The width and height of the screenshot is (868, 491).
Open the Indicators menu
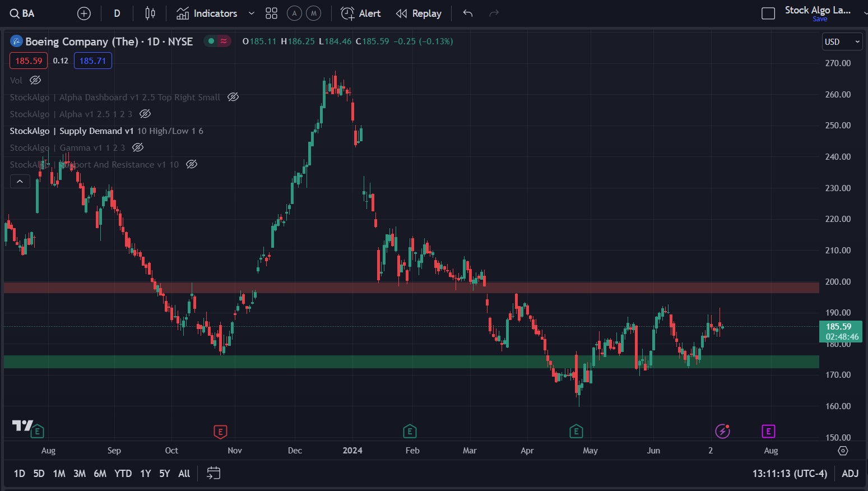click(207, 13)
